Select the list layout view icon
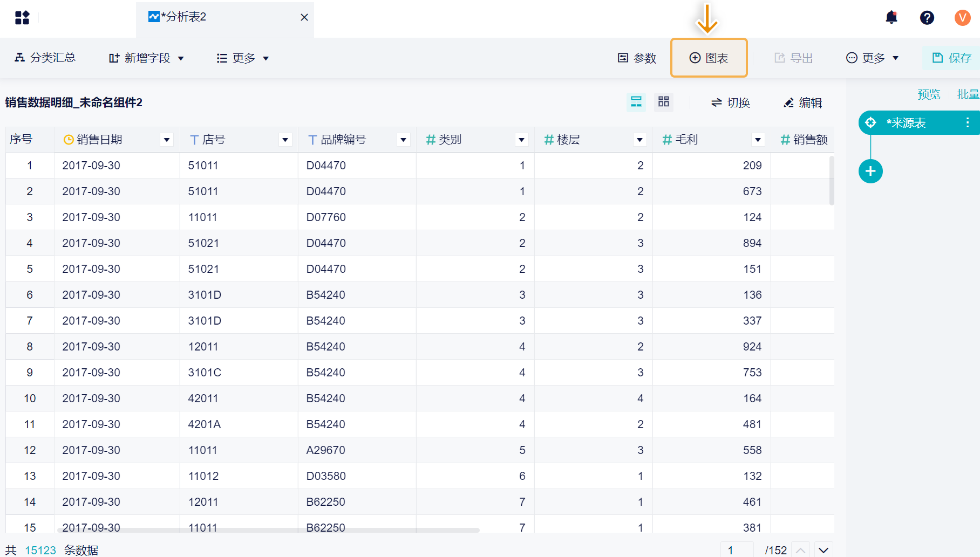The width and height of the screenshot is (980, 557). point(636,102)
